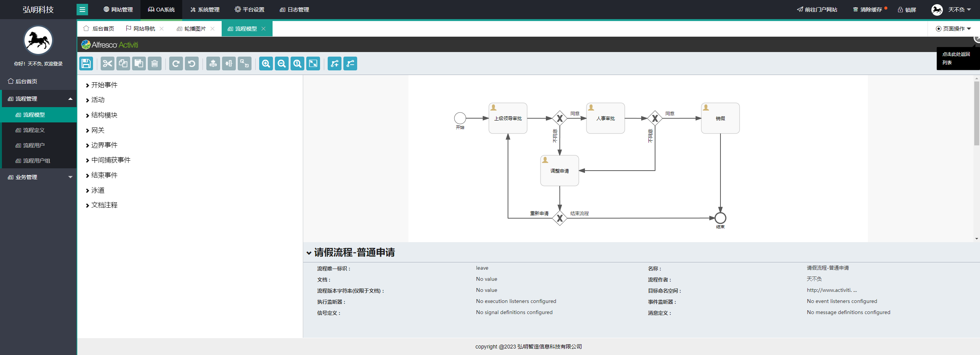Screen dimensions: 980x355
Task: Click the canvas vertical scrollbar
Action: click(977, 113)
